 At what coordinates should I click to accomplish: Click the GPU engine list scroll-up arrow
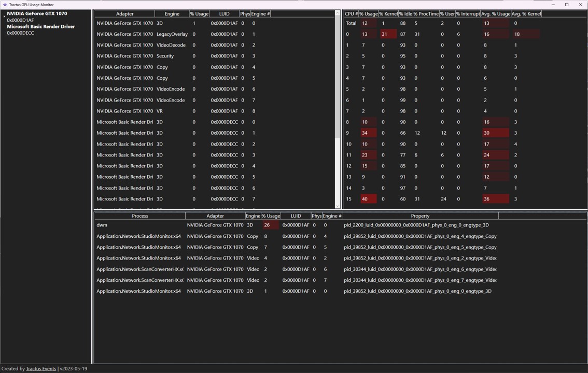(338, 13)
